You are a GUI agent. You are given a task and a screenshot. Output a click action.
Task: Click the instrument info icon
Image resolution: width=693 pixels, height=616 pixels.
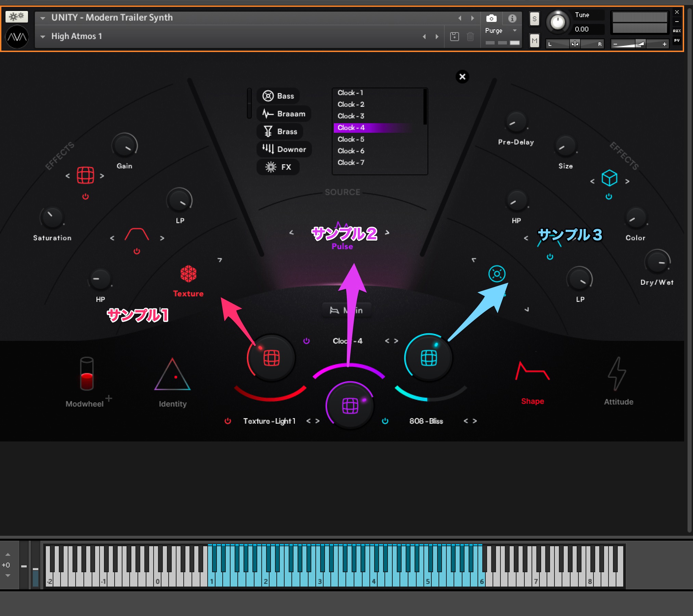512,18
